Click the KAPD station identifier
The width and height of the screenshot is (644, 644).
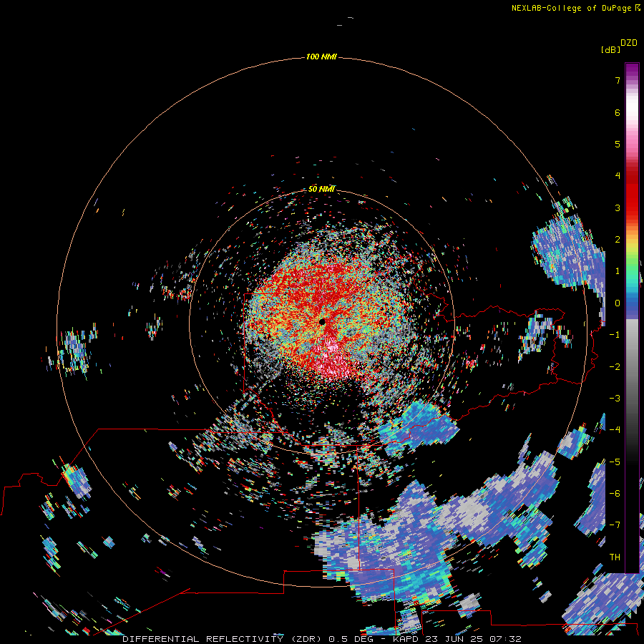pos(406,639)
